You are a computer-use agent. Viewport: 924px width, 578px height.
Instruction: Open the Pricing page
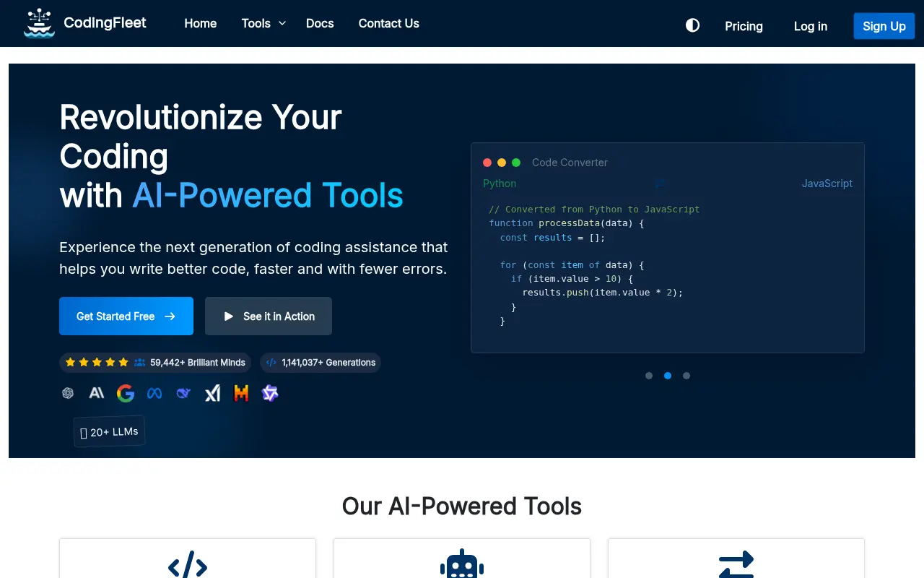(744, 26)
